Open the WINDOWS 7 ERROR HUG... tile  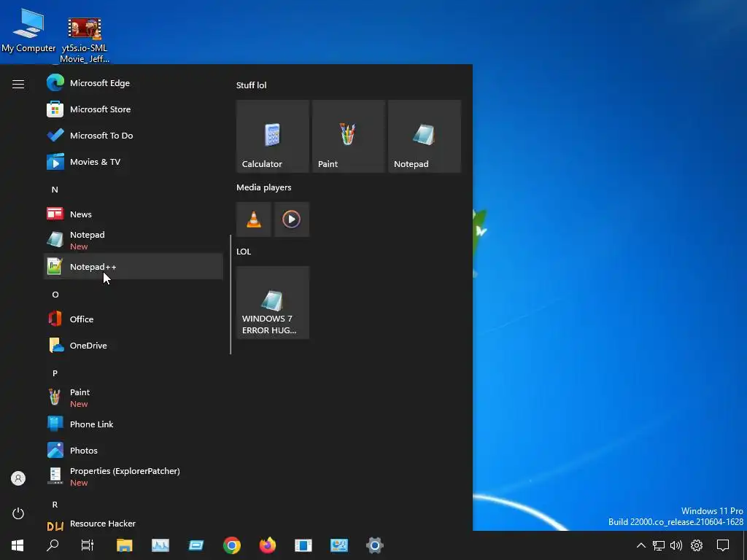273,303
